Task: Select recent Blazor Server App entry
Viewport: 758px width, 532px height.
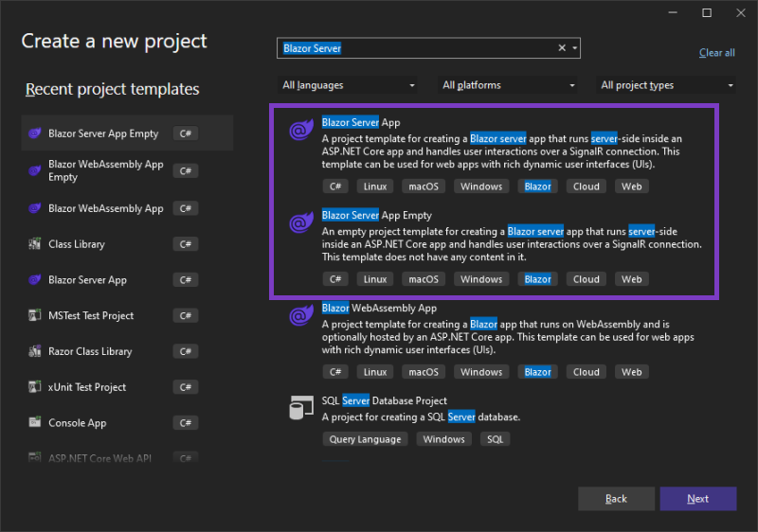Action: tap(127, 279)
